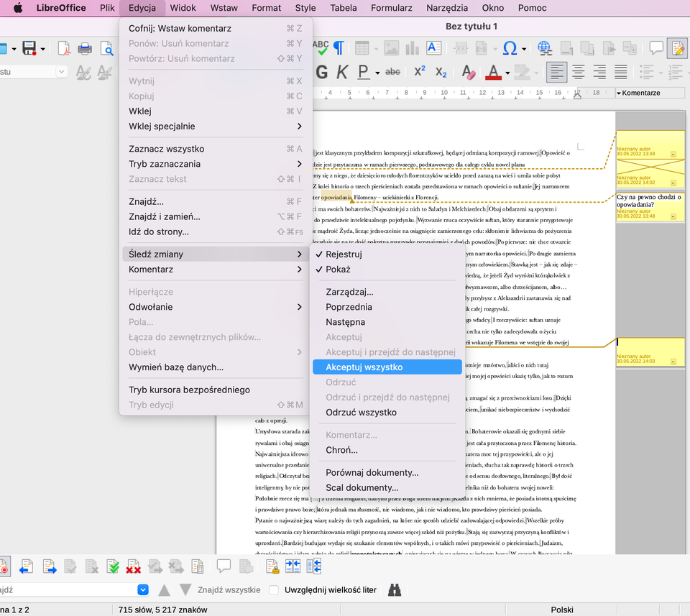The height and width of the screenshot is (616, 690).
Task: Insert a chart into the document
Action: pyautogui.click(x=411, y=48)
